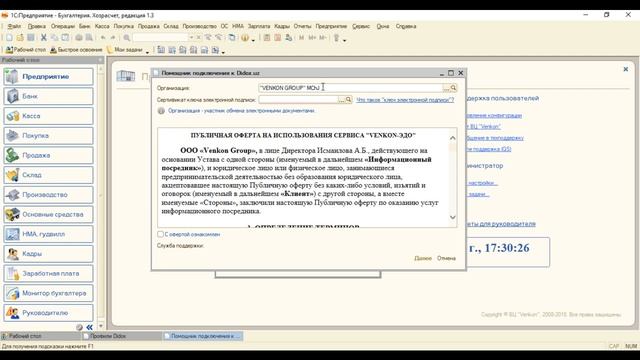
Task: Open the electronic signature key help link
Action: 405,100
